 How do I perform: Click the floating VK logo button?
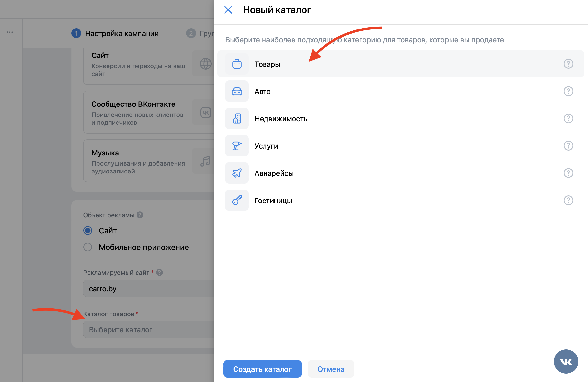click(566, 361)
